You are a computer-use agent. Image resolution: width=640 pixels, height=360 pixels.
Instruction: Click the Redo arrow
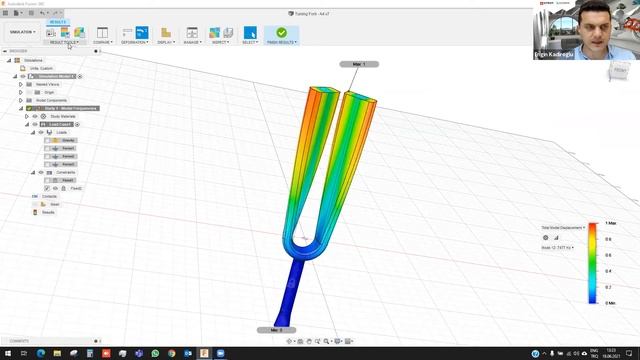pos(56,13)
